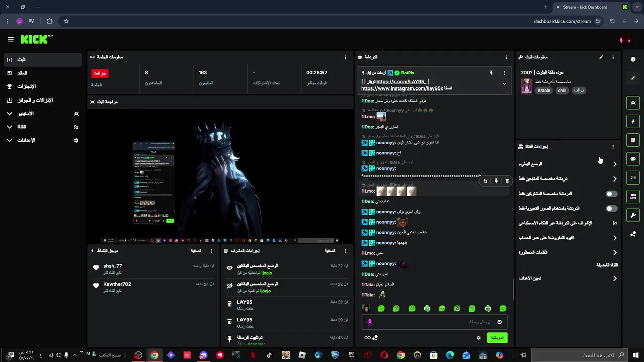Open the filter option in moderator actions panel
The width and height of the screenshot is (644, 362).
330,251
